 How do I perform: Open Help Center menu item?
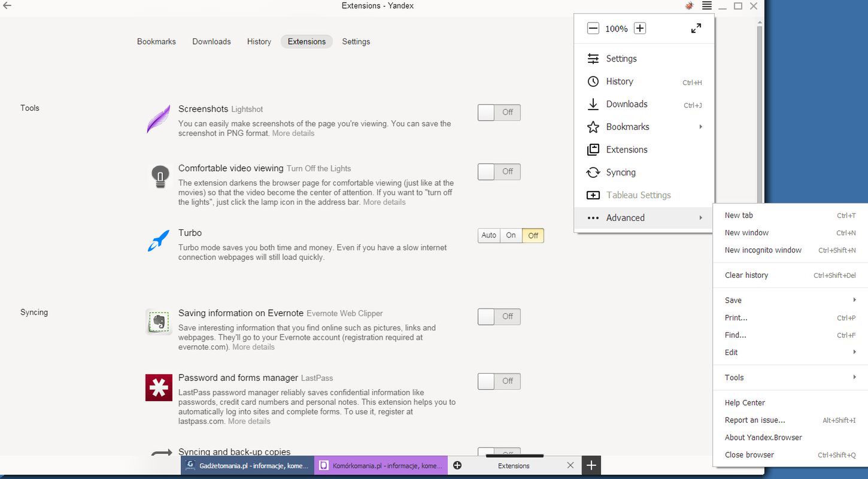coord(790,402)
